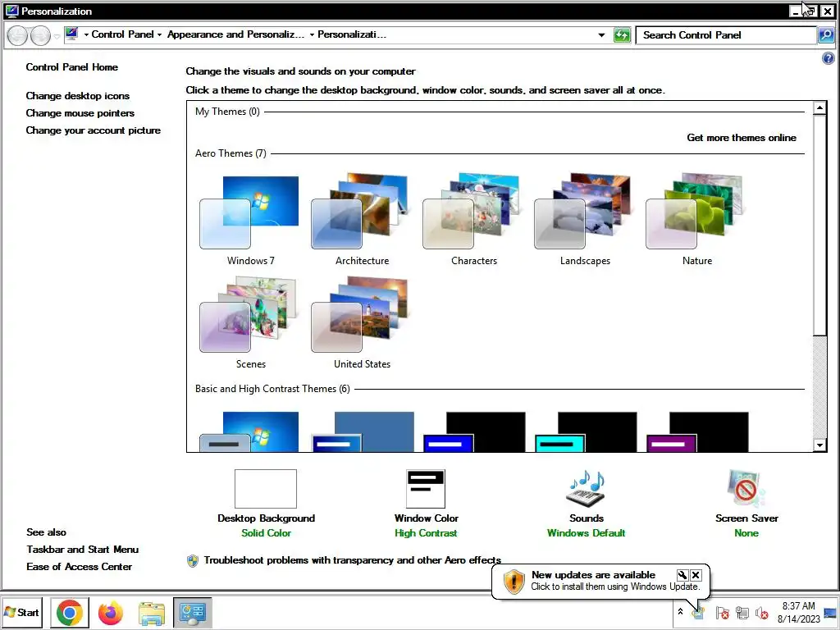Open Change mouse pointers

80,113
